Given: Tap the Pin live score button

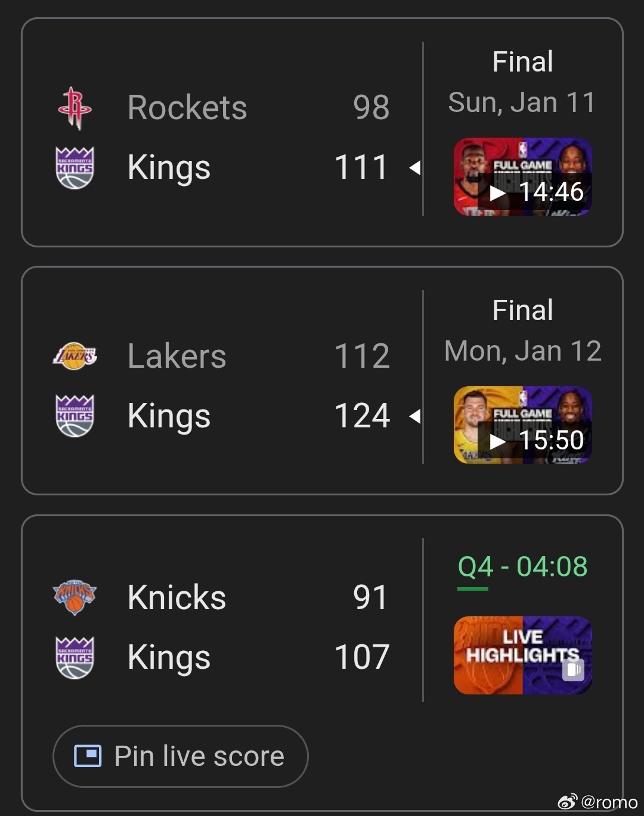Looking at the screenshot, I should click(181, 756).
